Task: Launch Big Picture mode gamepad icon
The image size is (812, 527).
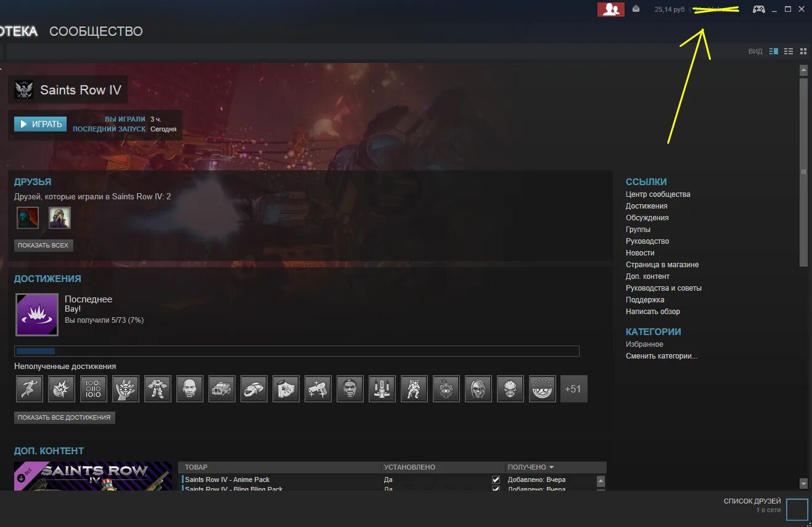Action: [x=758, y=9]
